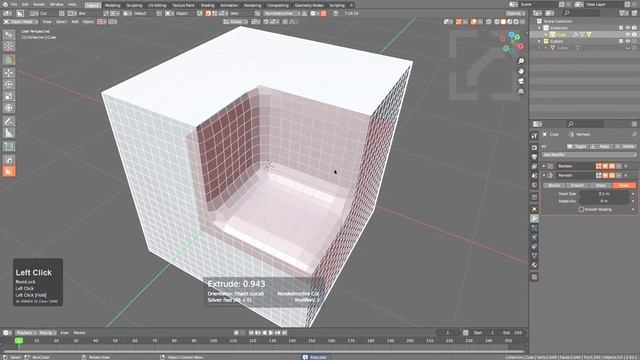The image size is (640, 360).
Task: Open Global transform orientation dropdown
Action: [235, 22]
